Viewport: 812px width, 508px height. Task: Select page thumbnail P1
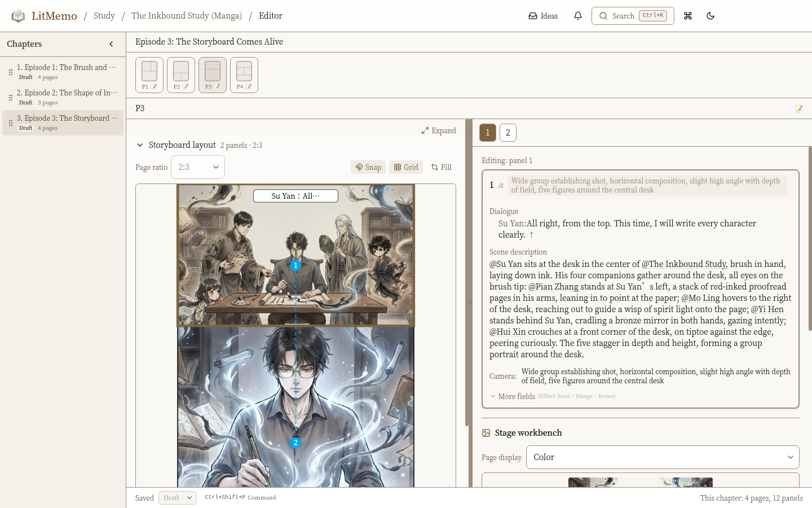[149, 75]
